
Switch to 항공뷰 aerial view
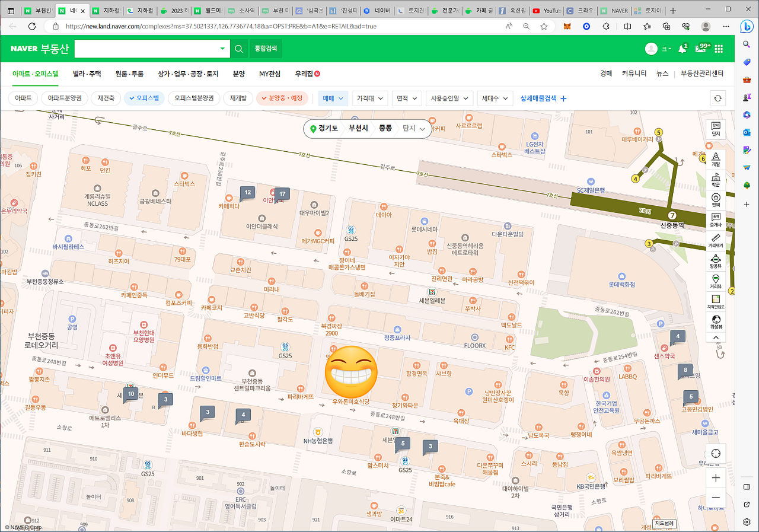point(716,262)
